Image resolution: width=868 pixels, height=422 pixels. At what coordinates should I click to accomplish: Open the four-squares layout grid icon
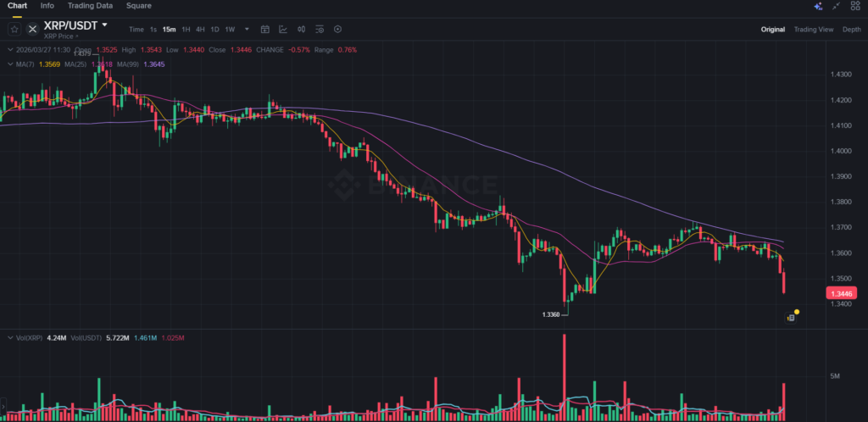pos(856,6)
